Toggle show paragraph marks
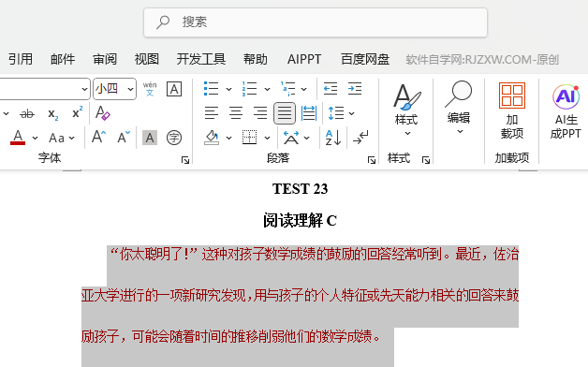Image resolution: width=588 pixels, height=367 pixels. [x=360, y=138]
